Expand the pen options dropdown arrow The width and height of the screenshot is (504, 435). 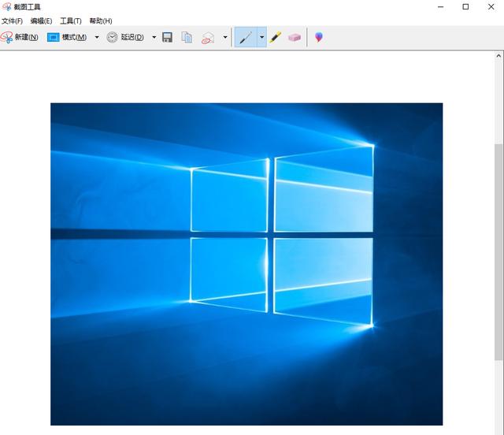pos(261,37)
